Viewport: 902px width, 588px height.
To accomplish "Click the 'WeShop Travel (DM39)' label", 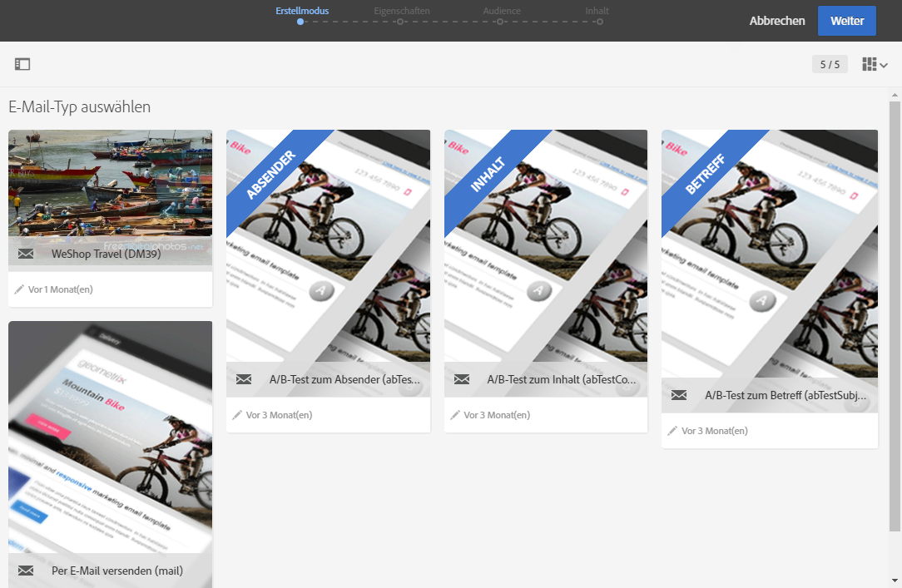I will [107, 254].
